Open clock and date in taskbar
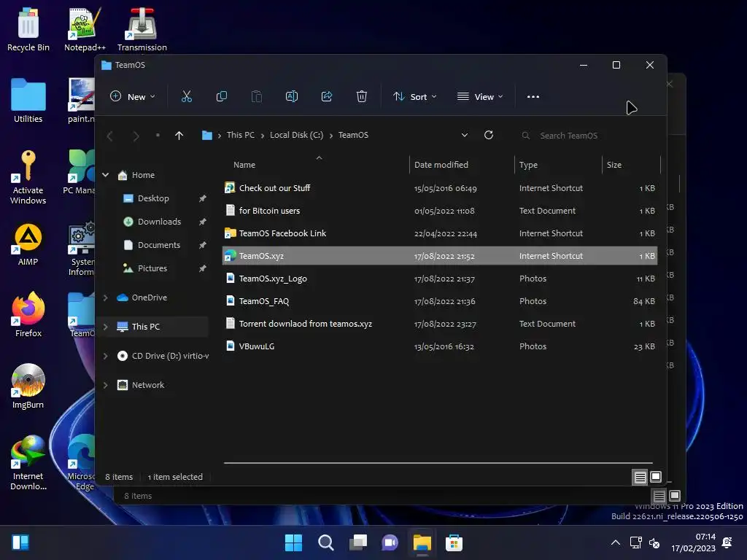The height and width of the screenshot is (560, 747). pyautogui.click(x=693, y=542)
